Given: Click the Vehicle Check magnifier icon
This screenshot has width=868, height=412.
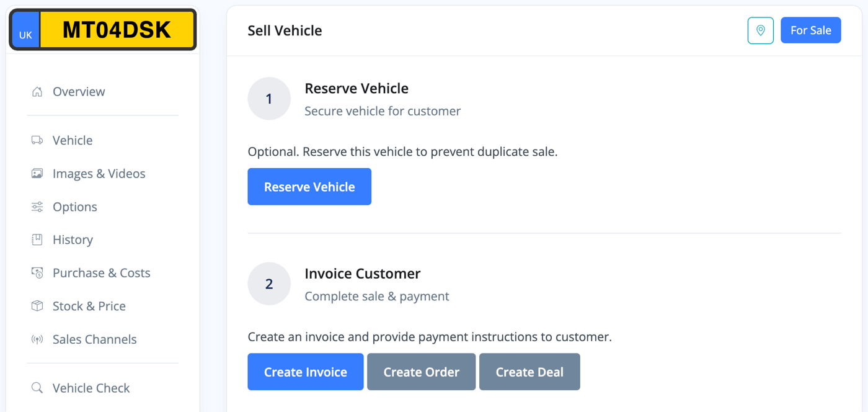Looking at the screenshot, I should 37,388.
